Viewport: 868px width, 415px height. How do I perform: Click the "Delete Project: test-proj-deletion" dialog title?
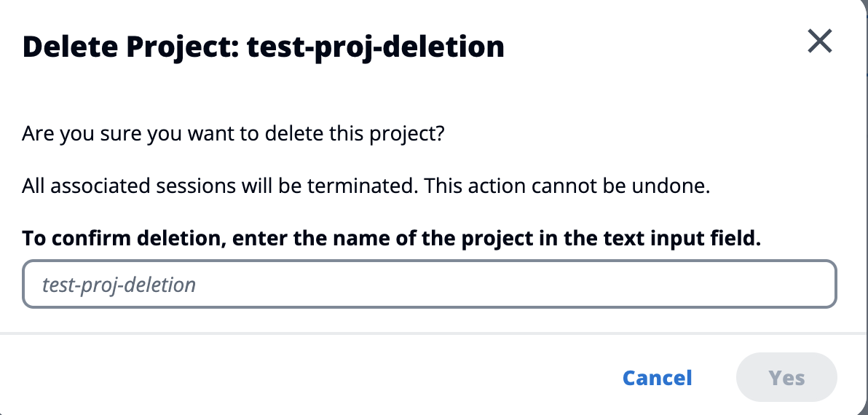click(x=264, y=47)
